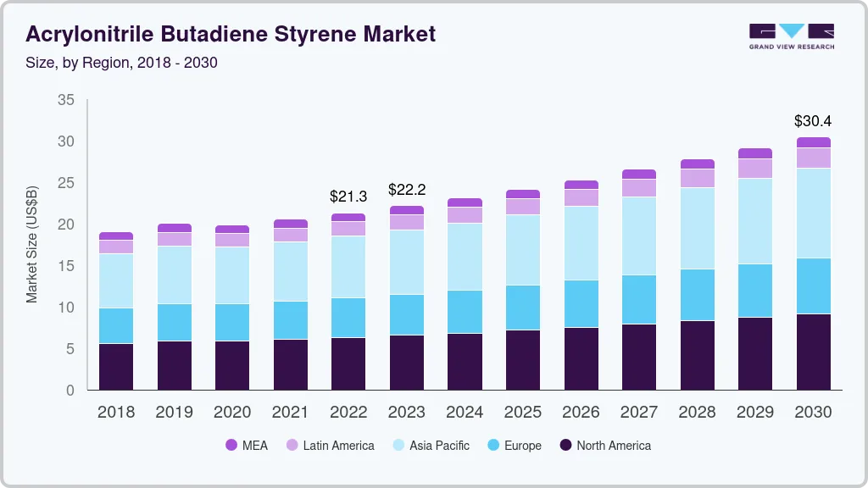Expand the 2030 bar details

point(814,263)
